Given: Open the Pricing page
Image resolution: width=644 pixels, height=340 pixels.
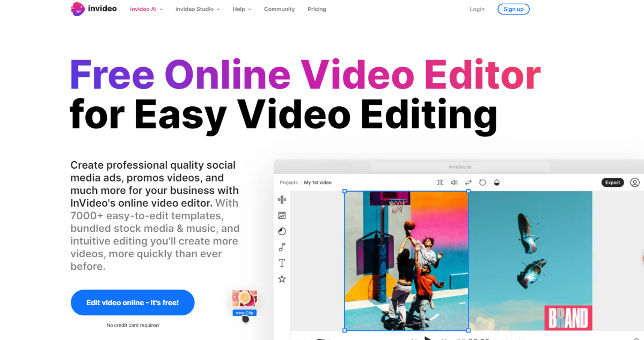Looking at the screenshot, I should point(317,9).
